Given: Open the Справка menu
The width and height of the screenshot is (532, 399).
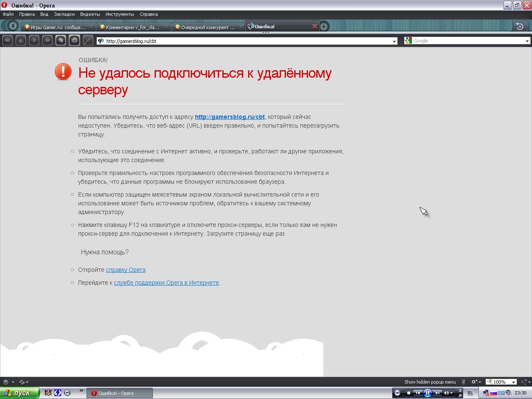Looking at the screenshot, I should point(148,14).
